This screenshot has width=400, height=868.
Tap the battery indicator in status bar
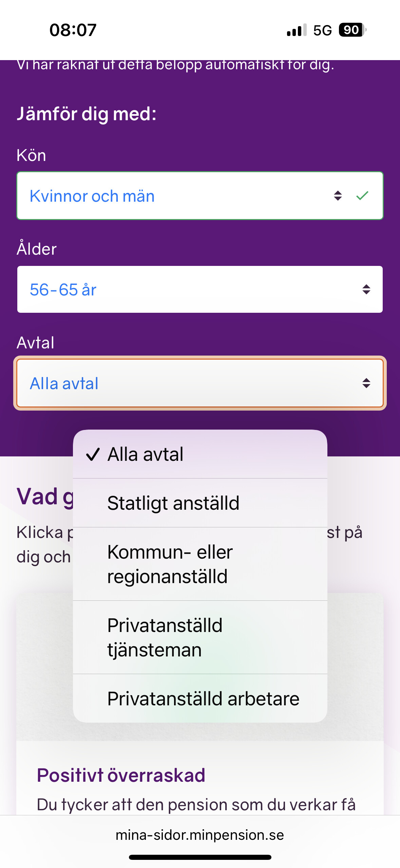[353, 30]
